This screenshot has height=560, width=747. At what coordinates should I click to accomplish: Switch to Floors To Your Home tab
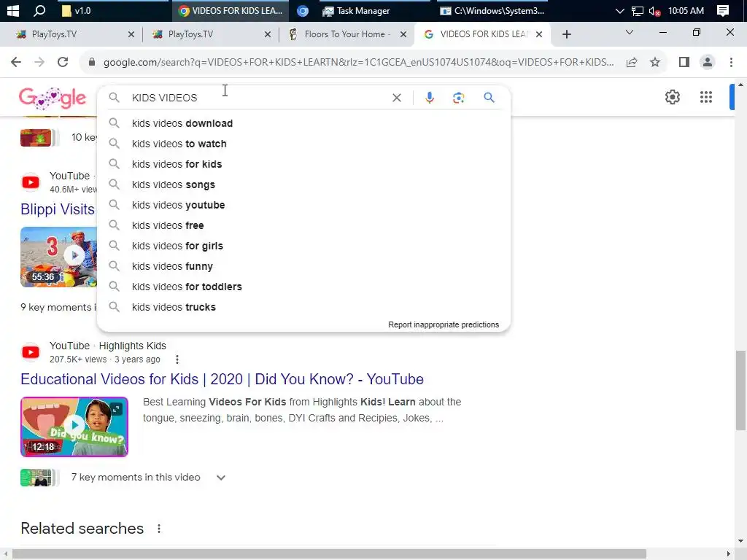[347, 34]
